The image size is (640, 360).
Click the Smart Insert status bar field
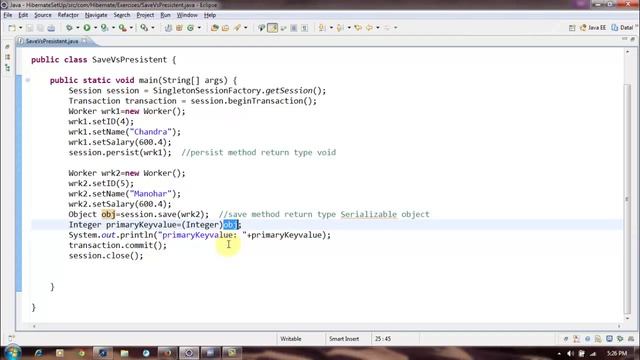click(x=344, y=339)
